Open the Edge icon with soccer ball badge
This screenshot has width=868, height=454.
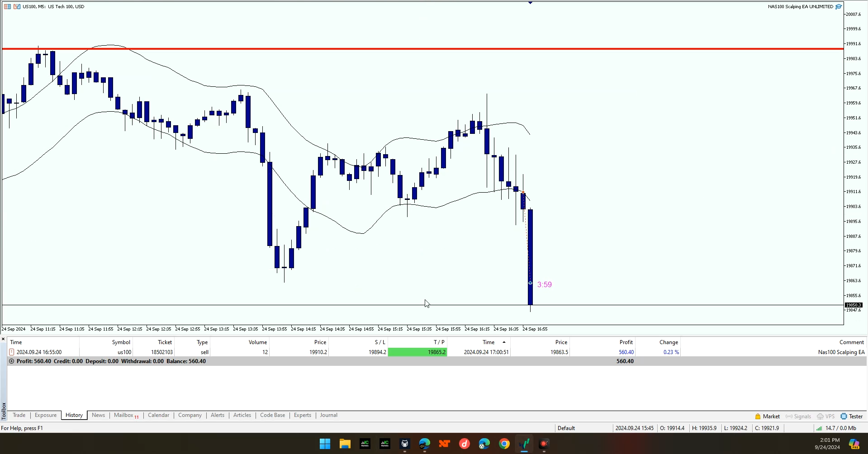click(484, 444)
